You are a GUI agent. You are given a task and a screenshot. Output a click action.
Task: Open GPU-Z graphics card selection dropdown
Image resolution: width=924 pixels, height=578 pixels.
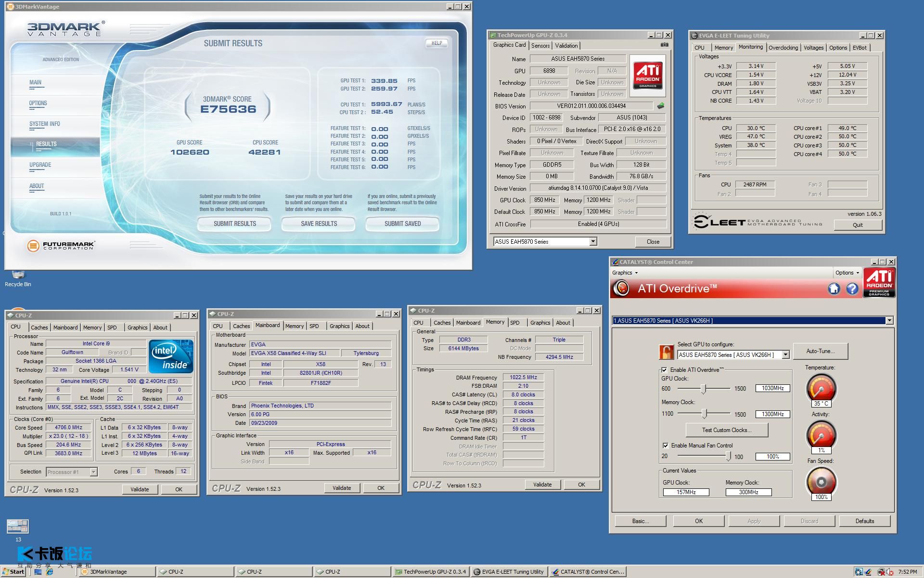pyautogui.click(x=593, y=241)
